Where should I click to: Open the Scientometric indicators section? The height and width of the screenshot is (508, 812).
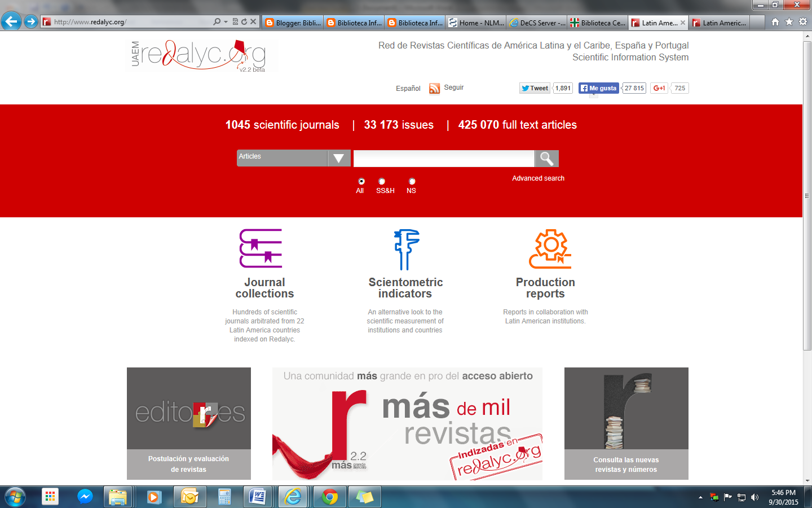click(405, 288)
